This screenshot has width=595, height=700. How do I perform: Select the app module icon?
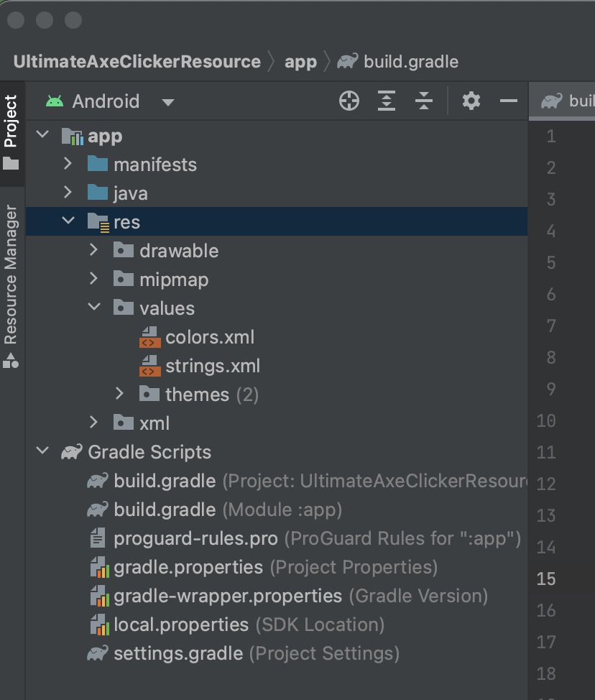(x=73, y=136)
